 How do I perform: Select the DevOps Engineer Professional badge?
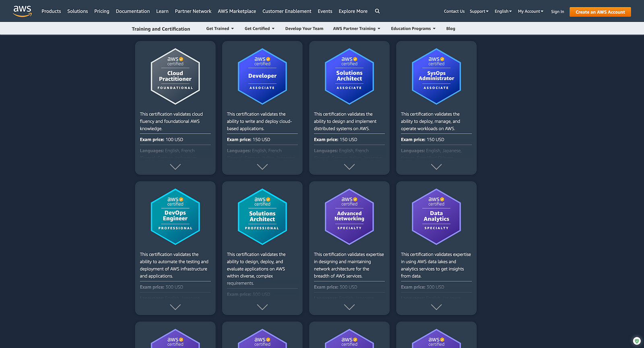tap(175, 217)
